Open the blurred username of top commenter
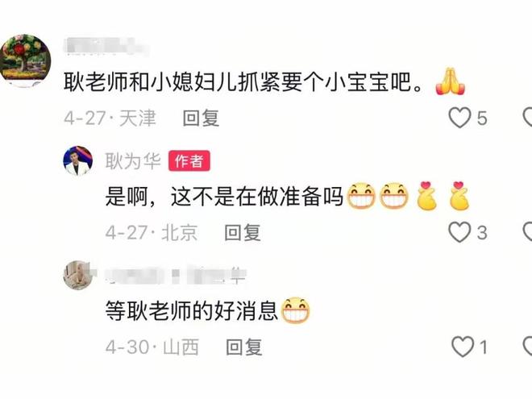Viewport: 532px width, 399px height. 107,47
